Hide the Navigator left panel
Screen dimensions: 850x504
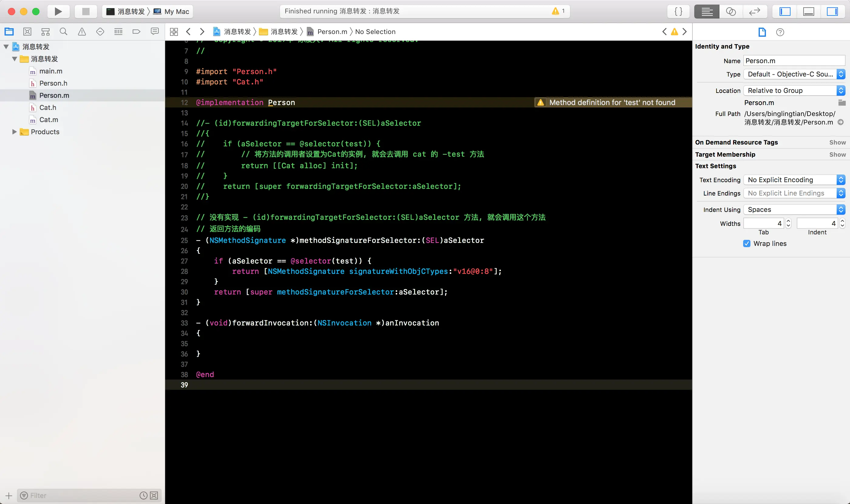(784, 12)
